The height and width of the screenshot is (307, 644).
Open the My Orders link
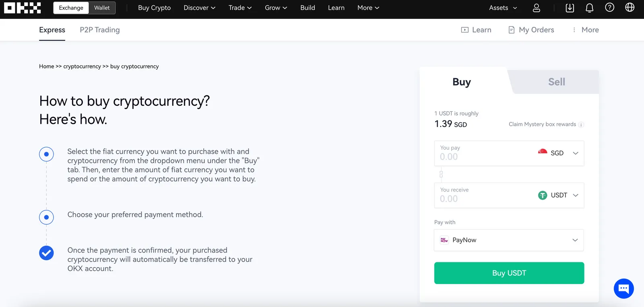pyautogui.click(x=531, y=30)
